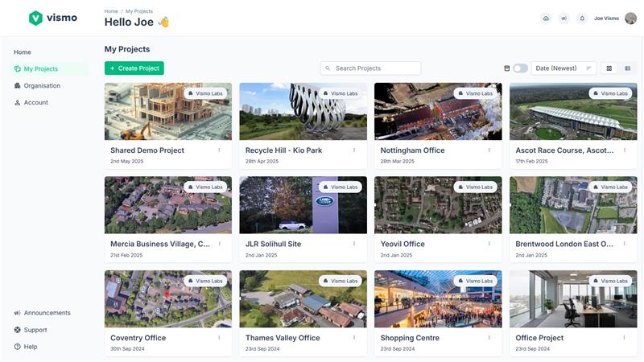Open Shared Demo Project thumbnail
This screenshot has height=362, width=644.
point(168,112)
